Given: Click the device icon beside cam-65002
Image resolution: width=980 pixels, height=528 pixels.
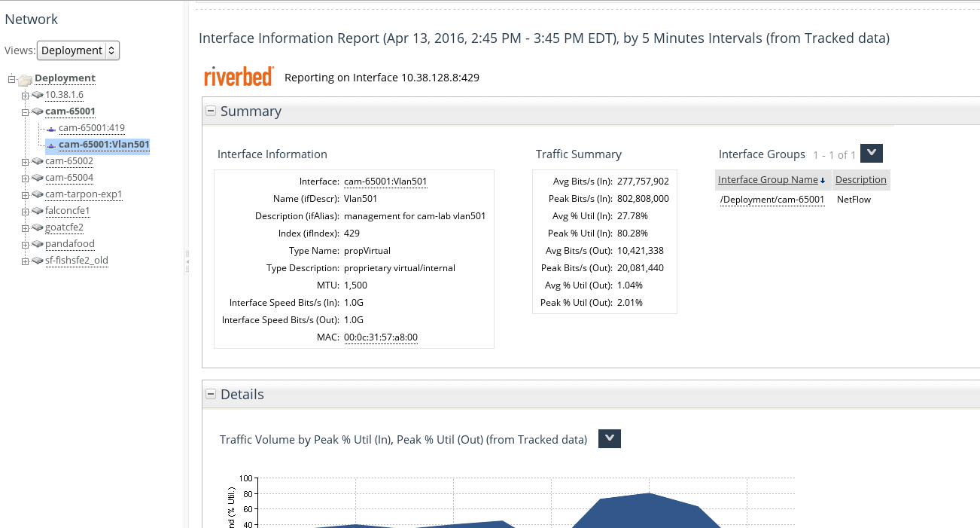Looking at the screenshot, I should pyautogui.click(x=38, y=161).
